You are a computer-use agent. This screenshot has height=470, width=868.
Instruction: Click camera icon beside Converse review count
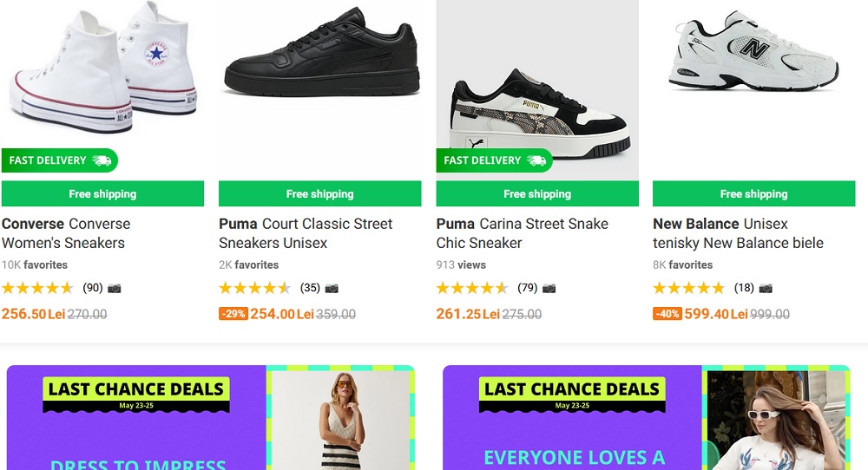(114, 288)
